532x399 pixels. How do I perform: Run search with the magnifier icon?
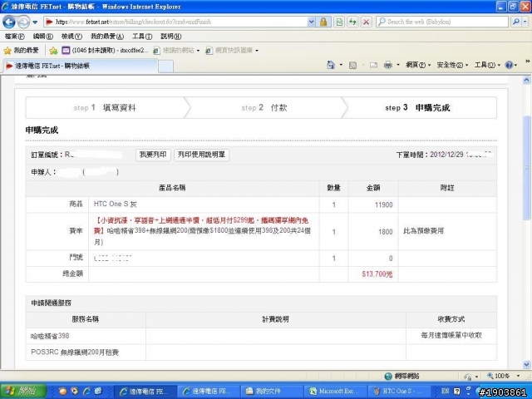[x=516, y=22]
